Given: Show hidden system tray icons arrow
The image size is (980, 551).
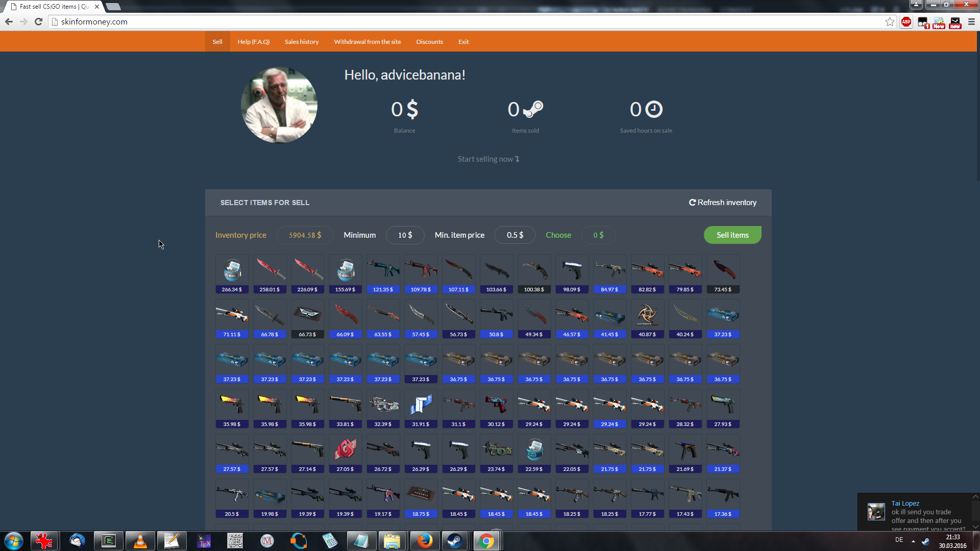Looking at the screenshot, I should click(913, 541).
